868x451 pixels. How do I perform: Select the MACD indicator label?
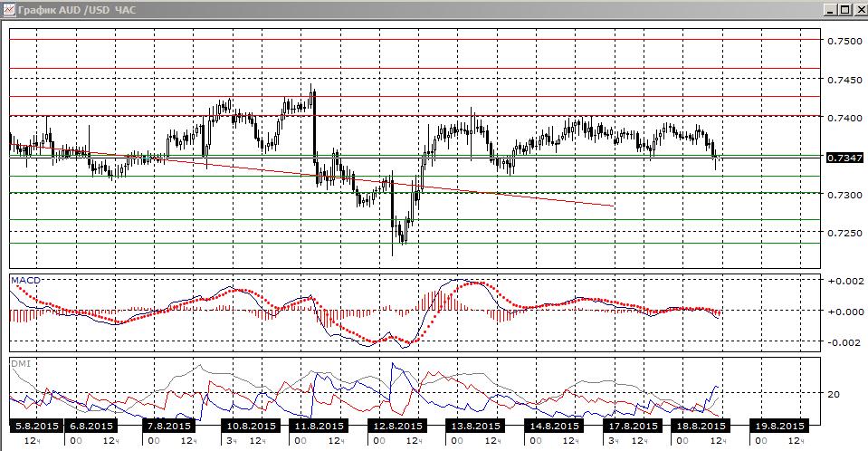26,281
